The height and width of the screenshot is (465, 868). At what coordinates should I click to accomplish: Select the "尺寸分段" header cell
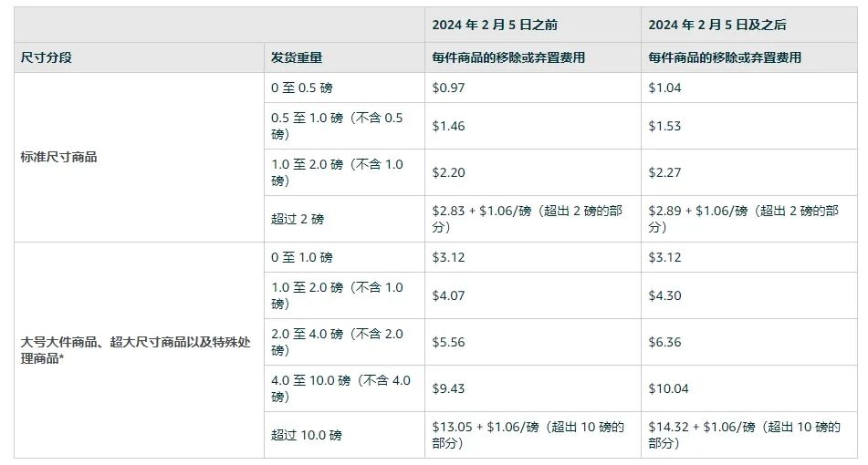(47, 57)
